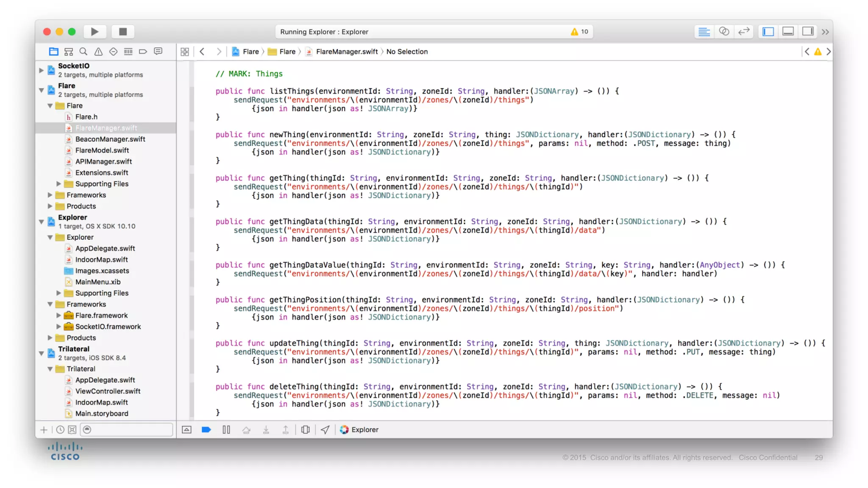Collapse the Trilateral project
The height and width of the screenshot is (488, 868).
42,353
